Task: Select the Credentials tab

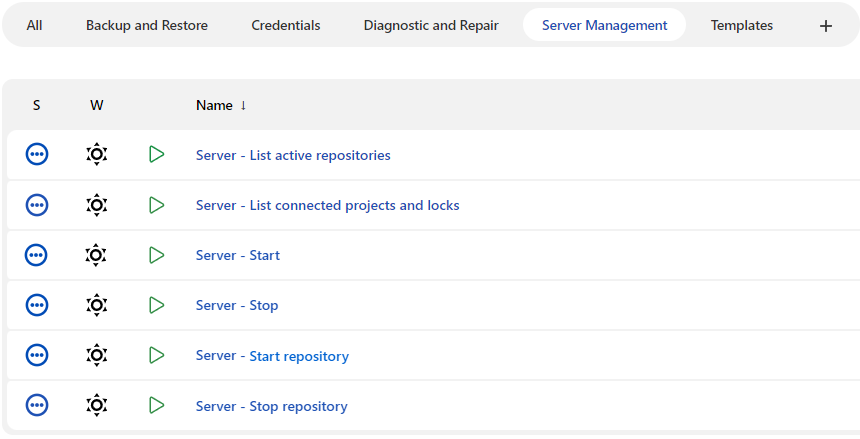Action: (x=286, y=25)
